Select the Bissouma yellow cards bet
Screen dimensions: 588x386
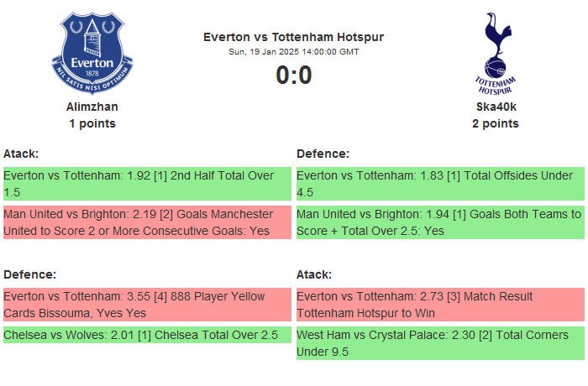pyautogui.click(x=146, y=305)
